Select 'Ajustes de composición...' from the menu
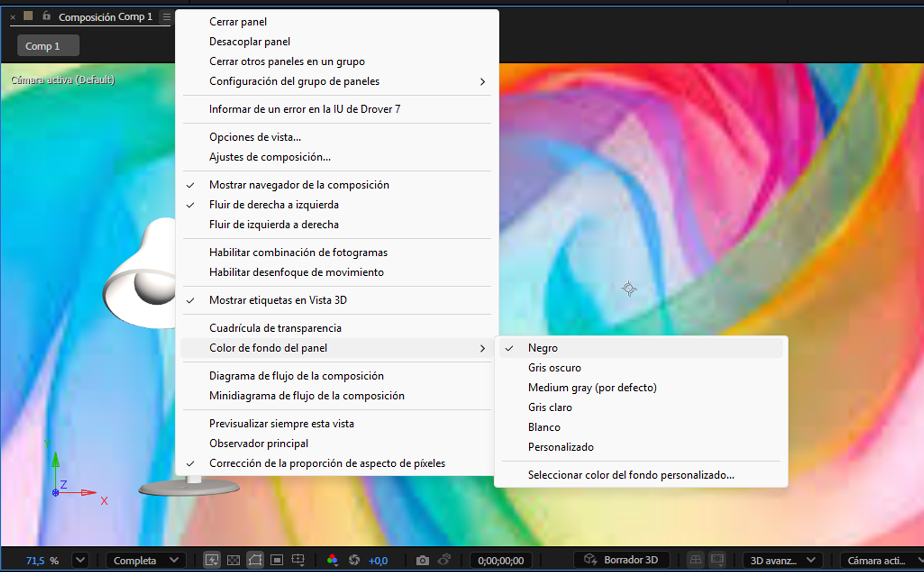The height and width of the screenshot is (572, 924). pos(270,157)
